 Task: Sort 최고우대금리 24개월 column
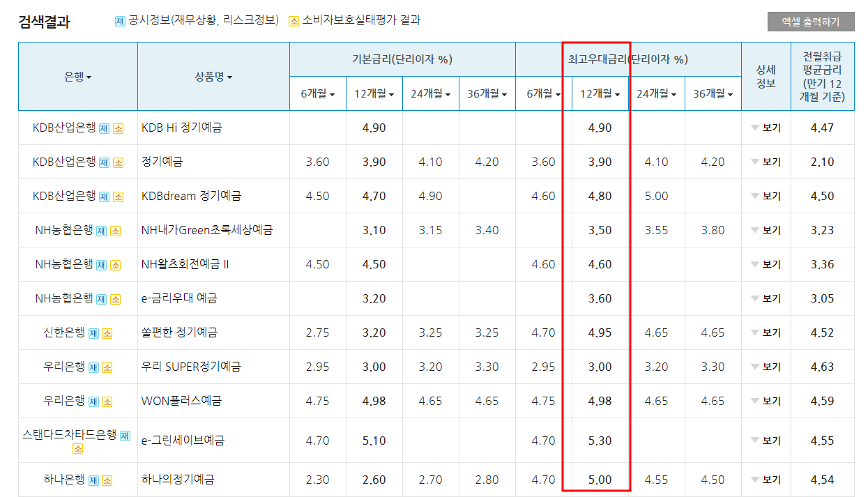[x=657, y=93]
